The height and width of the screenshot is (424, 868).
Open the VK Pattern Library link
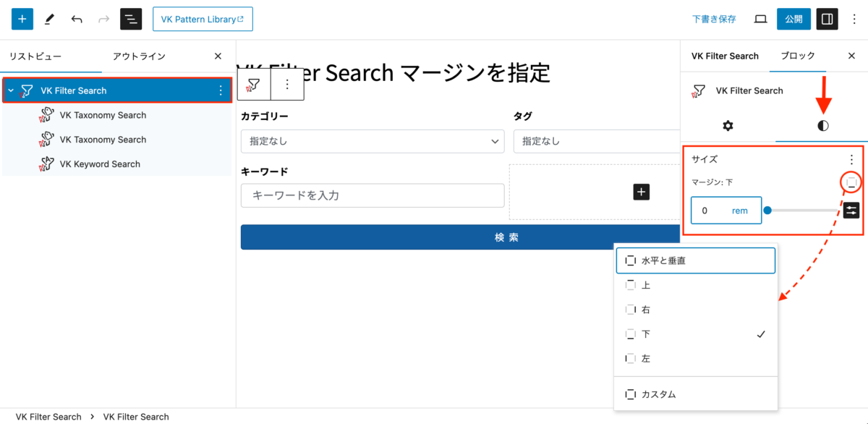[x=203, y=19]
